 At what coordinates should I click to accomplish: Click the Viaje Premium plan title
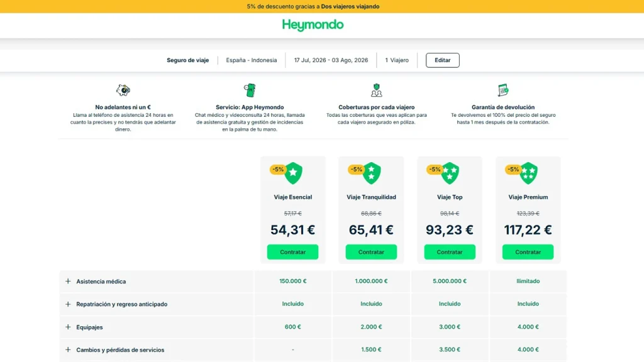(x=528, y=197)
